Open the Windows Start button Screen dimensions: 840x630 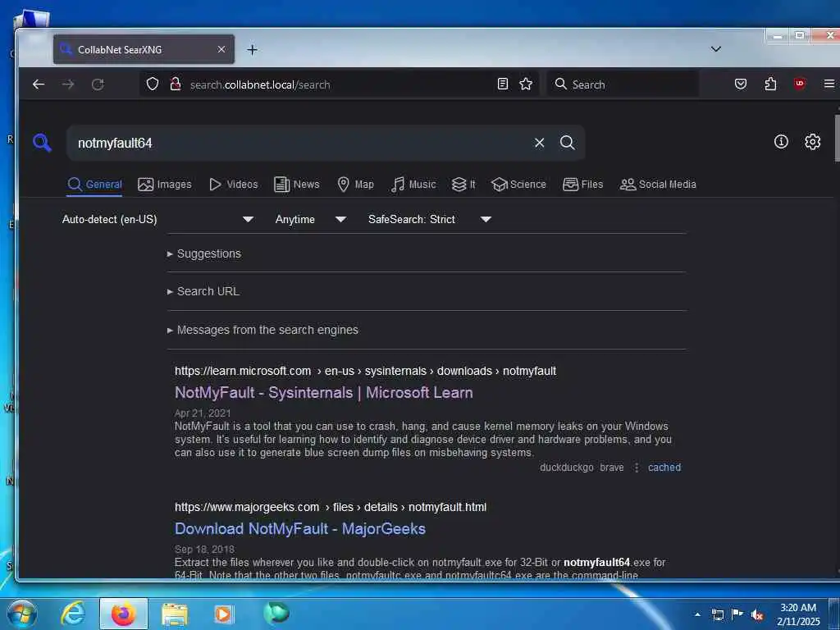(22, 614)
